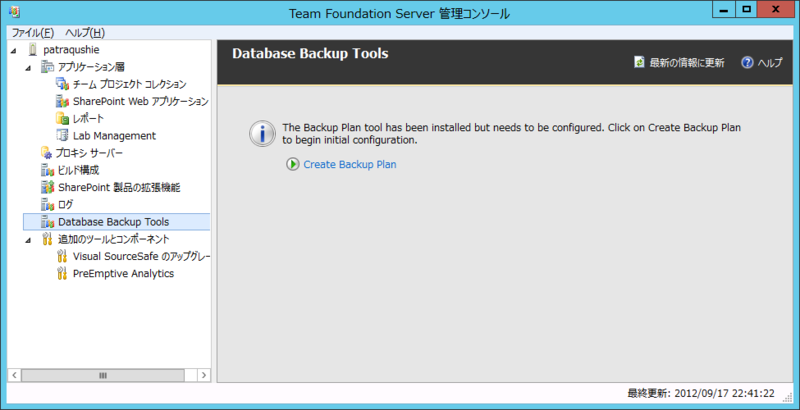The height and width of the screenshot is (410, 800).
Task: Click the application icon in the title bar
Action: (x=14, y=12)
